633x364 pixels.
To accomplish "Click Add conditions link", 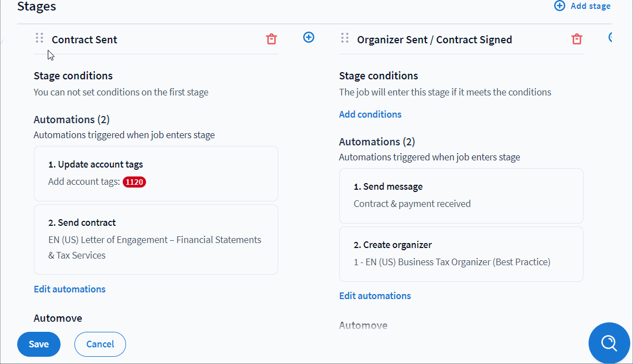I will pyautogui.click(x=370, y=114).
